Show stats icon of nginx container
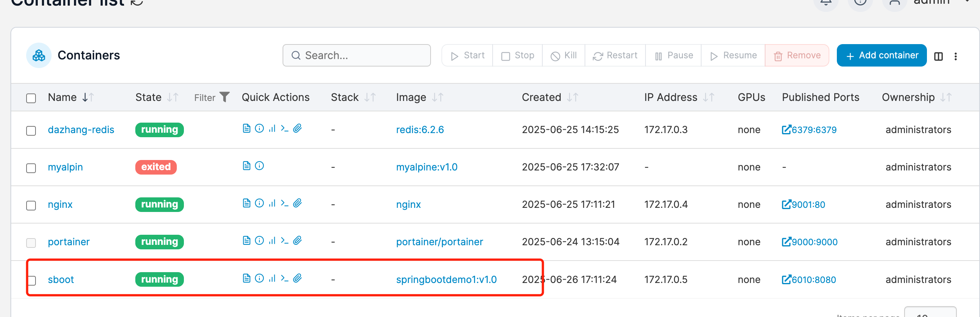This screenshot has width=980, height=317. click(x=272, y=203)
